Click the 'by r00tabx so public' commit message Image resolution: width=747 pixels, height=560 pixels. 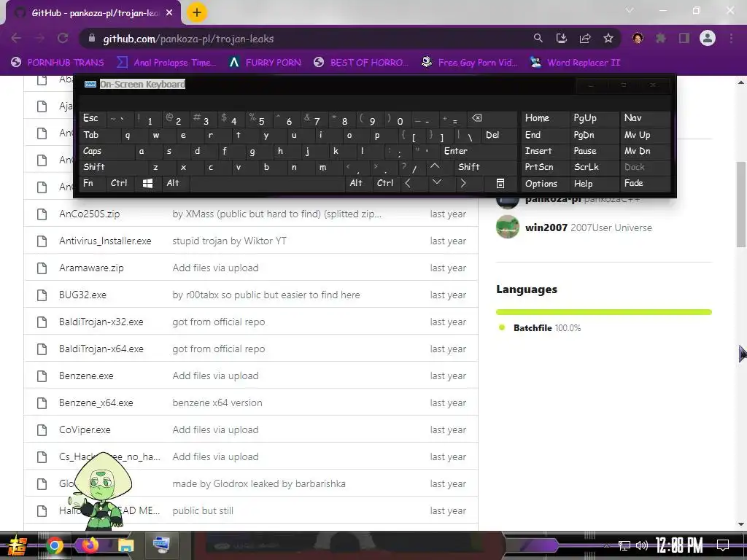click(266, 295)
